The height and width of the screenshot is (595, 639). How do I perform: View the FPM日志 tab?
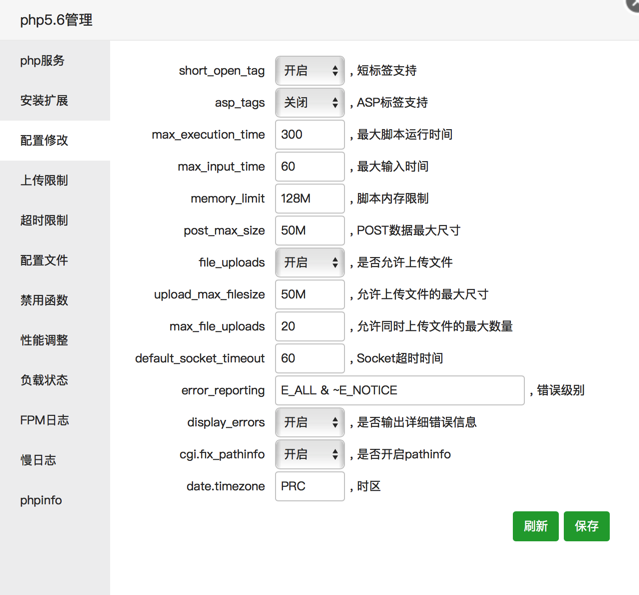pos(44,421)
